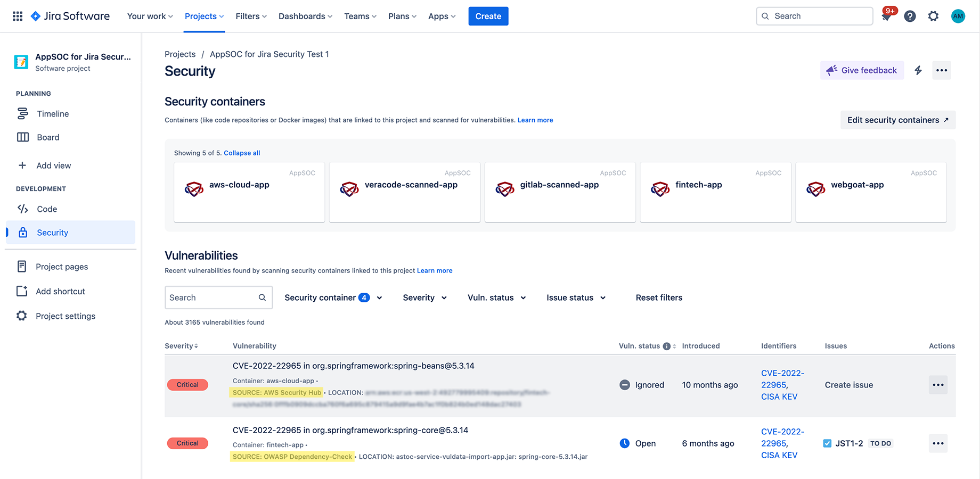Click the webgoat-app AppSOC logo icon

[815, 188]
